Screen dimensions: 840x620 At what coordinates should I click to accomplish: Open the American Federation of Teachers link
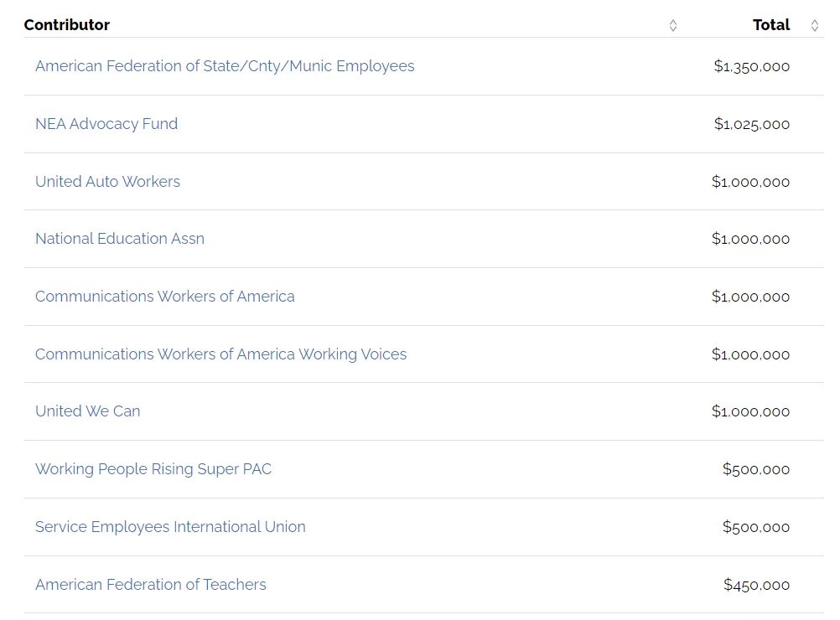click(151, 585)
